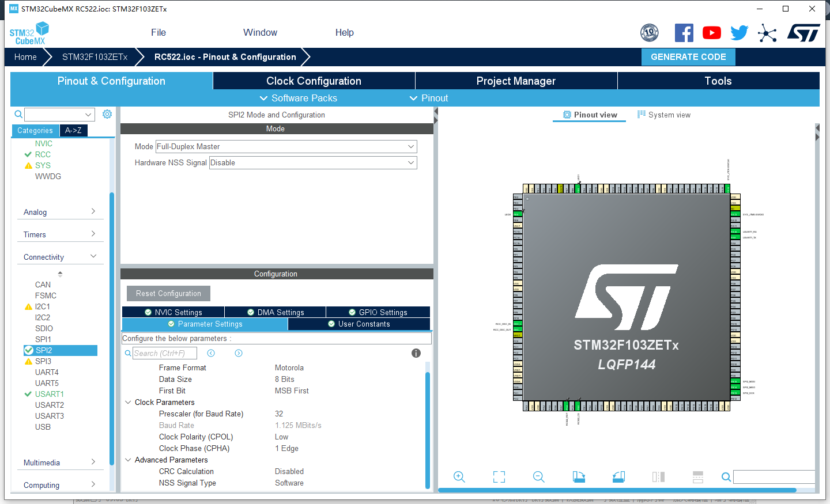Image resolution: width=830 pixels, height=504 pixels.
Task: Click the GENERATE CODE button
Action: [x=688, y=57]
